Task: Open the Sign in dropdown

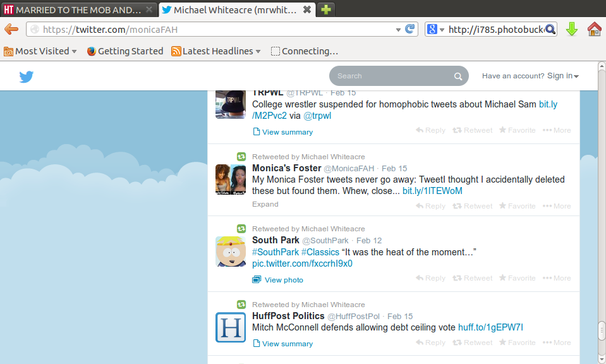Action: pos(562,76)
